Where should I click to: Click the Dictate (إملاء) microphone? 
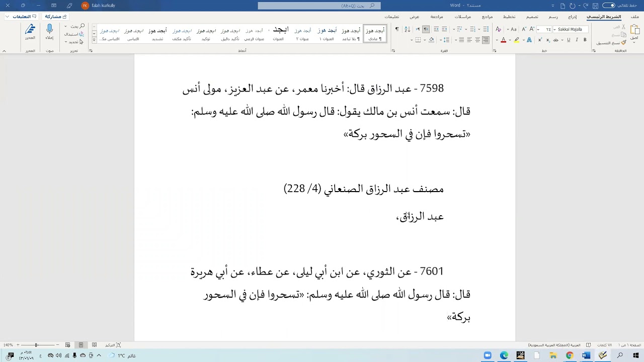pyautogui.click(x=49, y=31)
